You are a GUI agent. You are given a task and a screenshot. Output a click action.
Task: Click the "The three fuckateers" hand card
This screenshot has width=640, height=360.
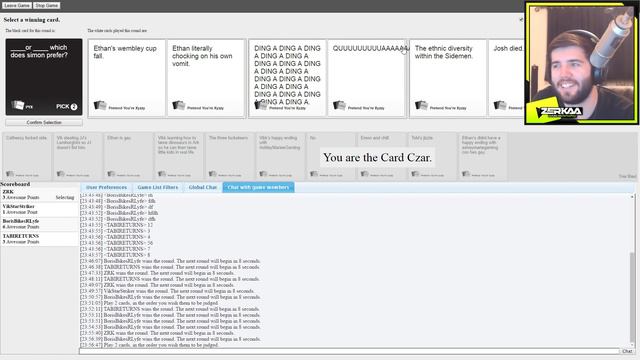pos(230,156)
